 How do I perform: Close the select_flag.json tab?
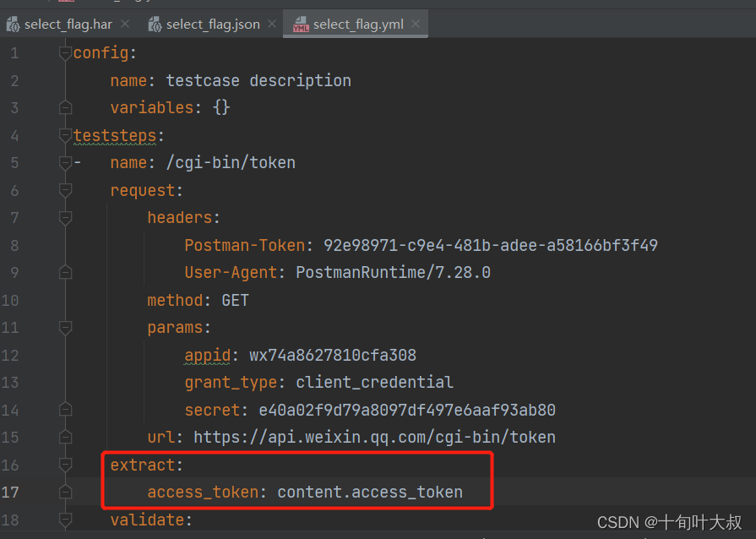pos(272,24)
